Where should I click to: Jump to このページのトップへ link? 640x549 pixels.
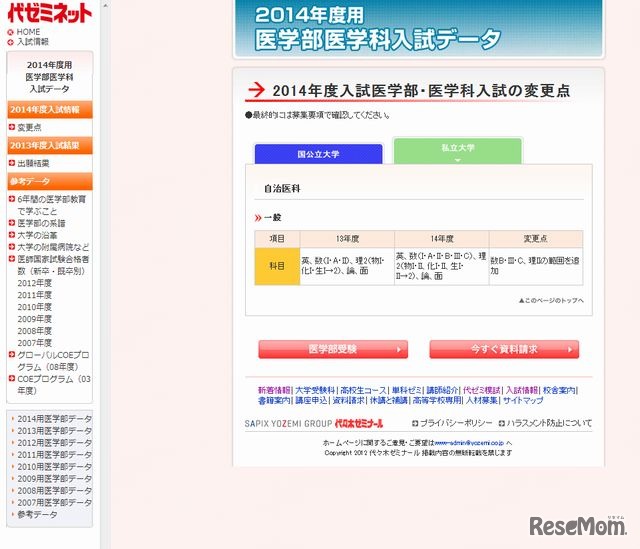551,300
